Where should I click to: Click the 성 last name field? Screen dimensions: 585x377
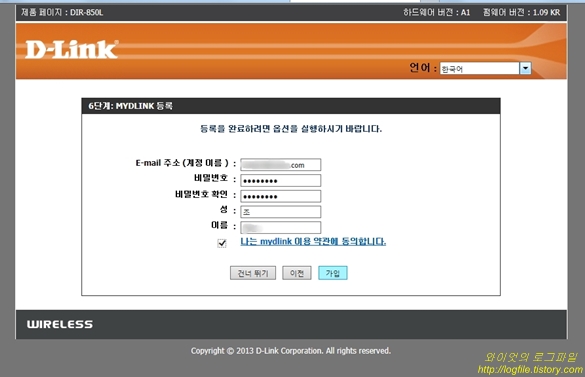[x=281, y=212]
